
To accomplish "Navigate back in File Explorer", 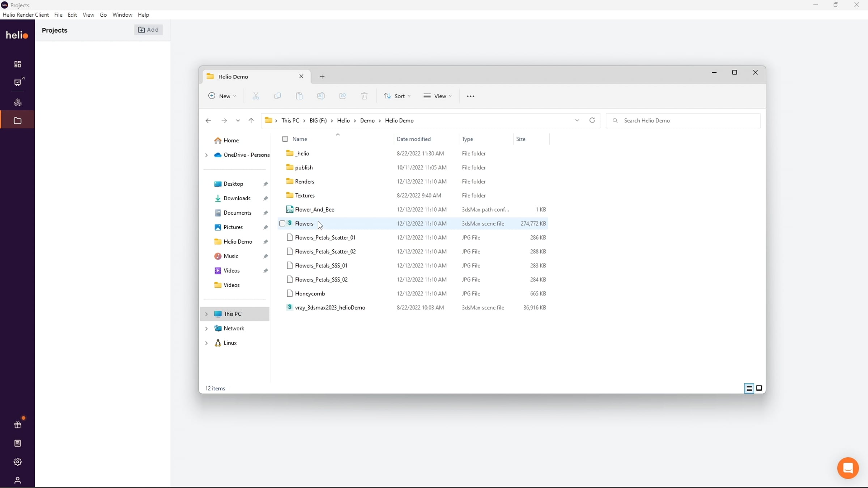I will 208,121.
